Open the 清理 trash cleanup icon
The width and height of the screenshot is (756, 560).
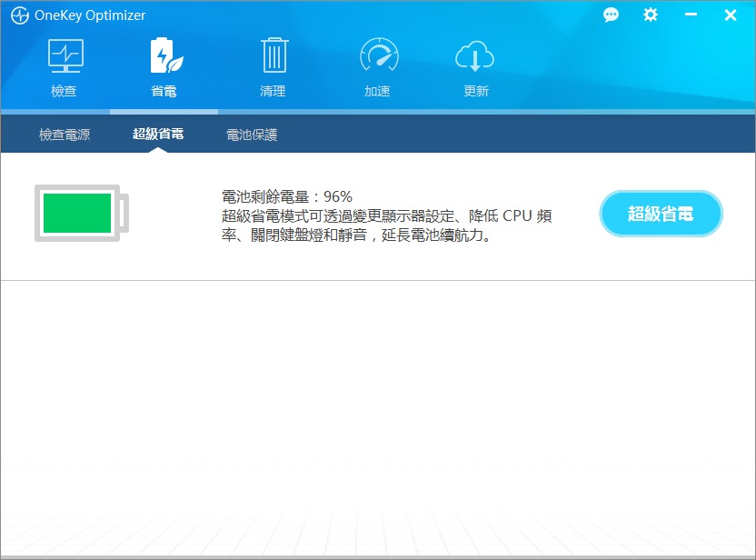[x=274, y=55]
